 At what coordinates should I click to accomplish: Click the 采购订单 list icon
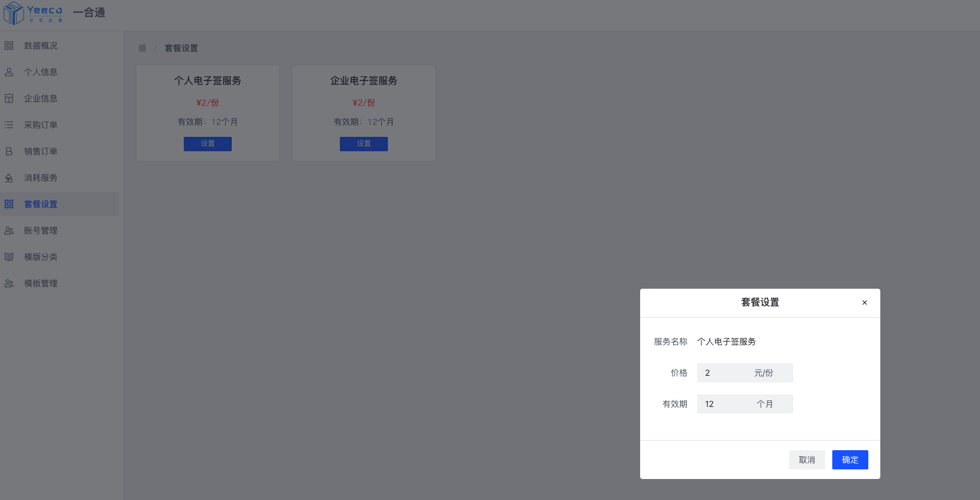[9, 125]
